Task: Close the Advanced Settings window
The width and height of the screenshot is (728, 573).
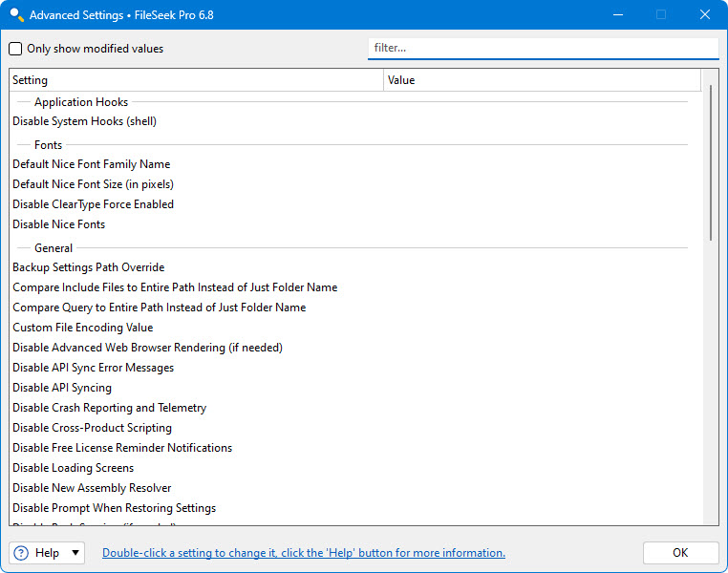Action: coord(705,15)
